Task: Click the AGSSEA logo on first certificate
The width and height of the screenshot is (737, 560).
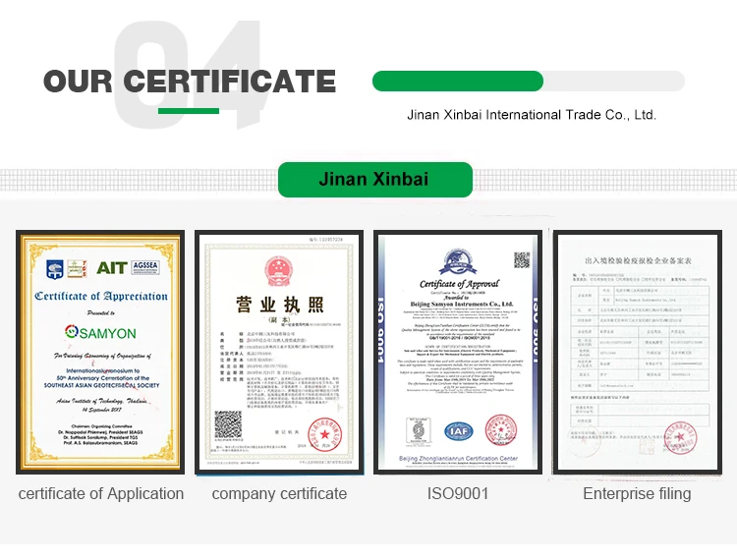Action: click(x=145, y=267)
